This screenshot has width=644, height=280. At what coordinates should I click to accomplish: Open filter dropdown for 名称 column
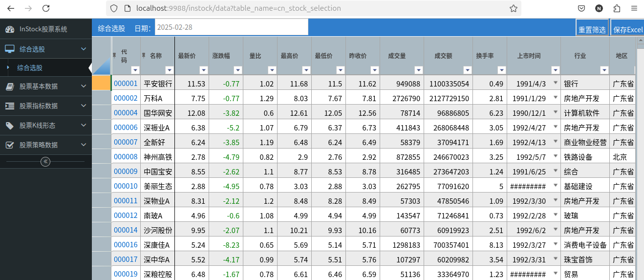[x=170, y=70]
